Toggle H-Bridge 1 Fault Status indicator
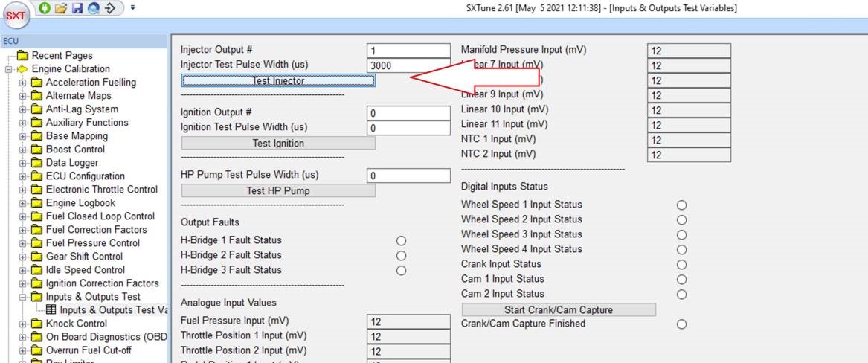The image size is (868, 363). 402,241
